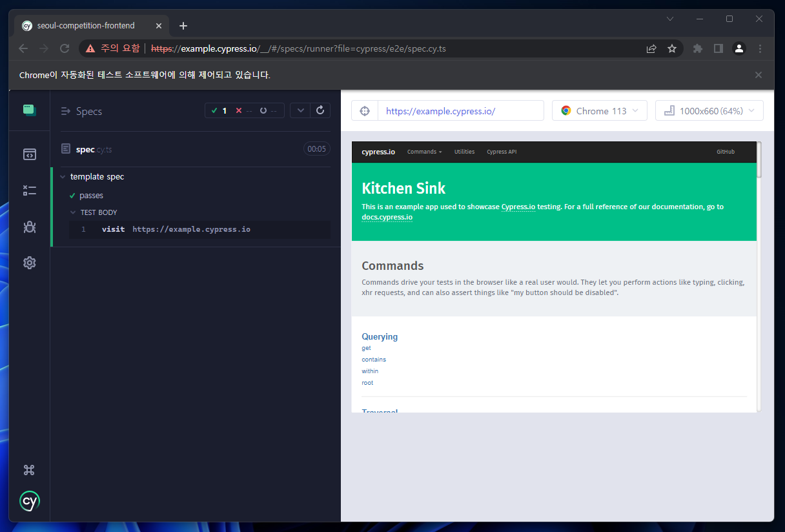
Task: Click the 00:05 duration badge
Action: click(316, 149)
